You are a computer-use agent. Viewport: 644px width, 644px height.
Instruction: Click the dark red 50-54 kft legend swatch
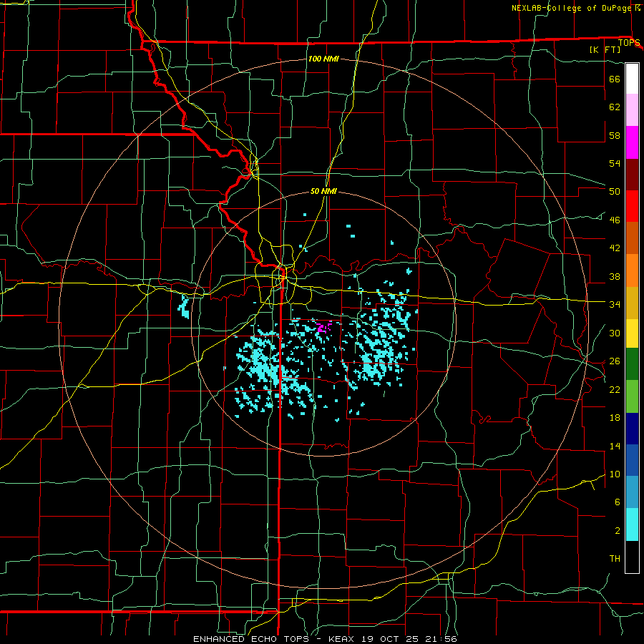(632, 174)
